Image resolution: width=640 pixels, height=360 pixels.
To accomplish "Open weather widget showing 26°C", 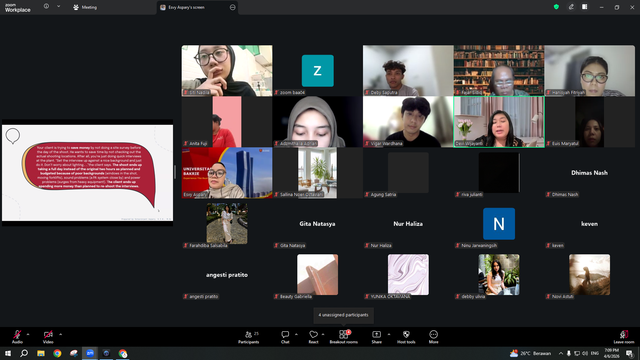I will point(531,353).
